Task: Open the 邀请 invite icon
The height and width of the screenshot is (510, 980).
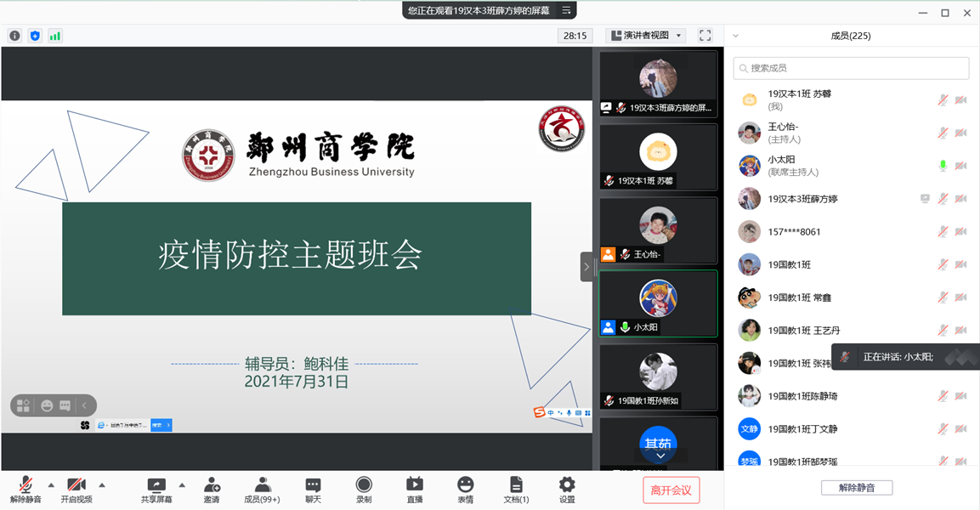Action: point(212,490)
